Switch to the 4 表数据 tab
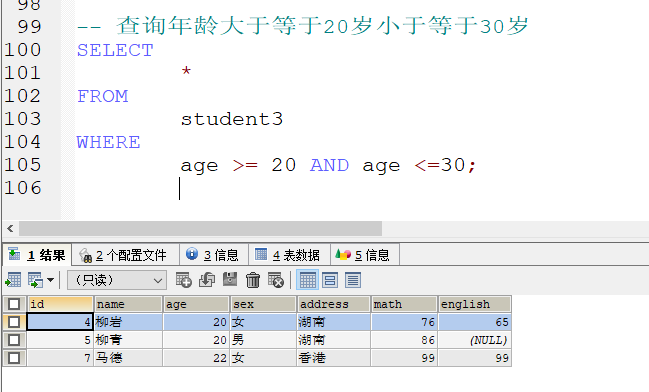The height and width of the screenshot is (392, 649). coord(289,255)
